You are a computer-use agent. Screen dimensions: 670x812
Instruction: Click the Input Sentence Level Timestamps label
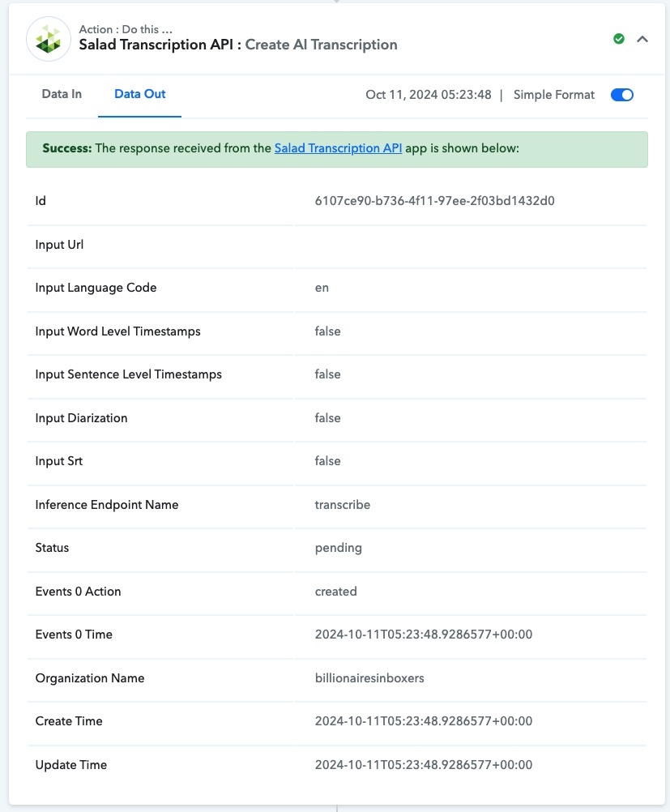tap(128, 374)
